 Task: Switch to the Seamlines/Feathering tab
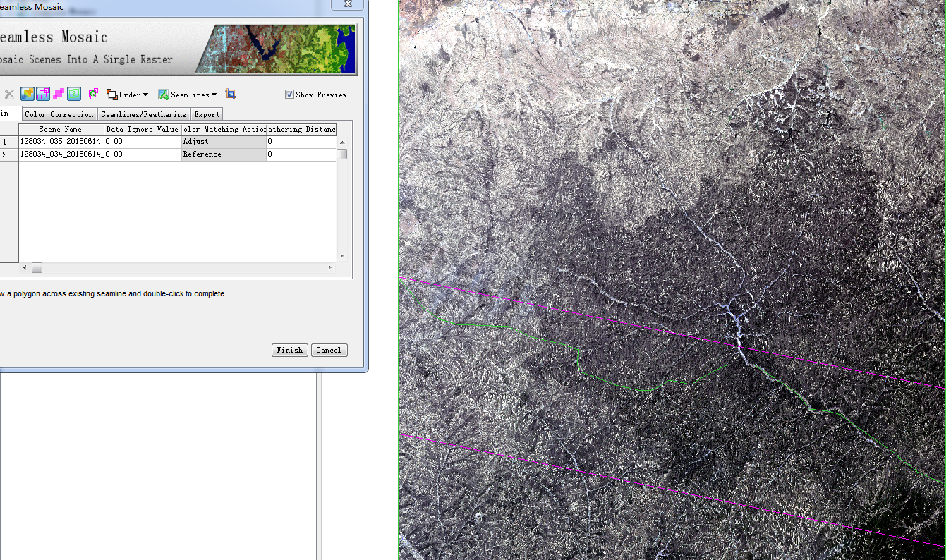144,114
